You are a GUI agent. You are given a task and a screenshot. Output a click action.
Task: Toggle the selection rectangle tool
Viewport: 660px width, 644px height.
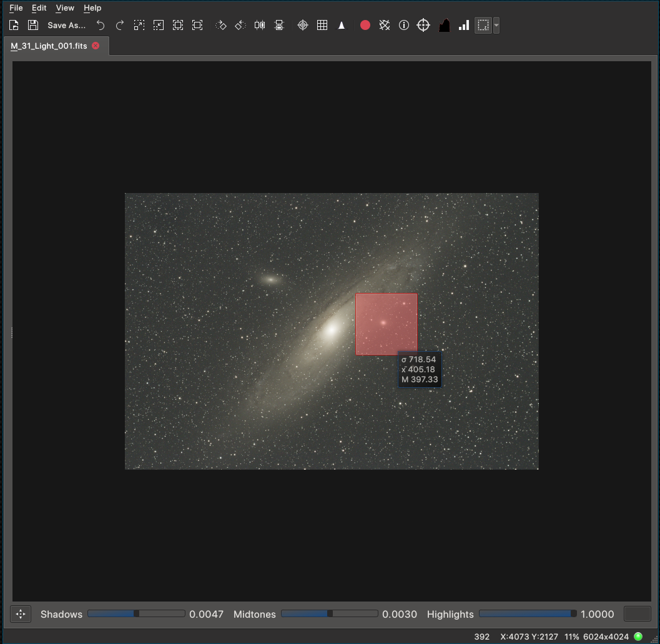pos(483,25)
